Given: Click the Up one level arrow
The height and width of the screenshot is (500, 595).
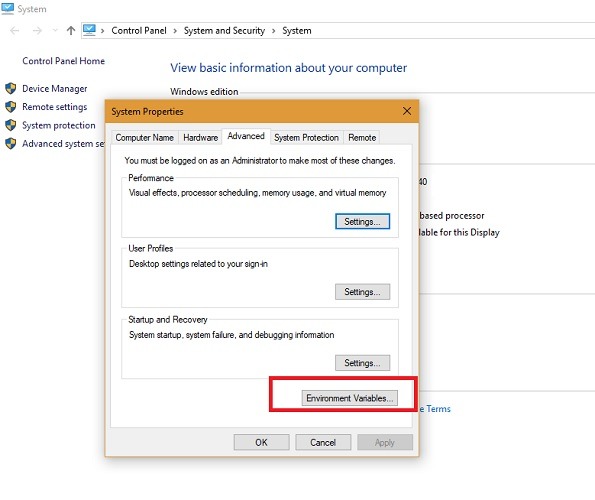Looking at the screenshot, I should click(x=71, y=30).
